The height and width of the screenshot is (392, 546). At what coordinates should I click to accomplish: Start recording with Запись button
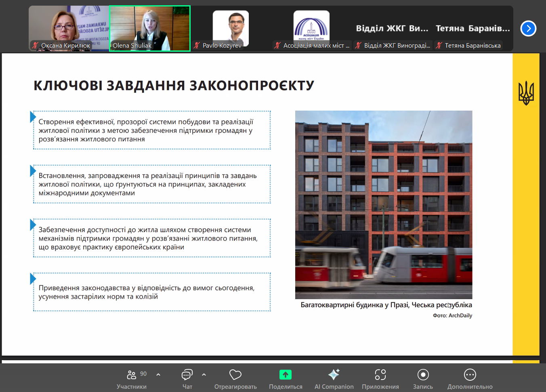pos(423,379)
